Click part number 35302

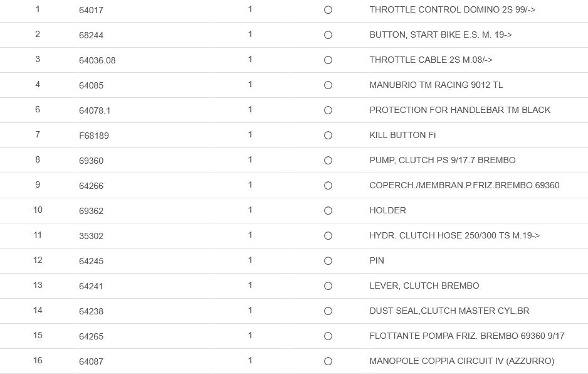91,236
